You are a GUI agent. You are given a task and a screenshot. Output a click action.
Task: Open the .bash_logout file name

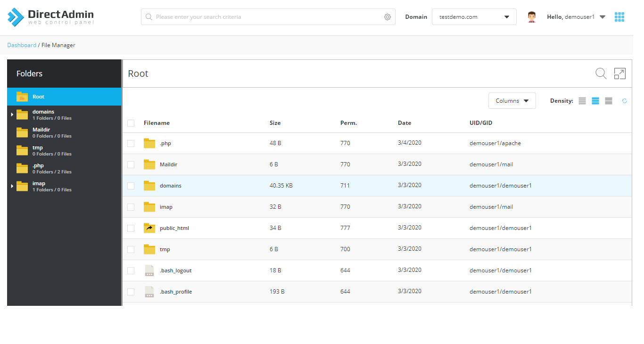click(x=175, y=270)
